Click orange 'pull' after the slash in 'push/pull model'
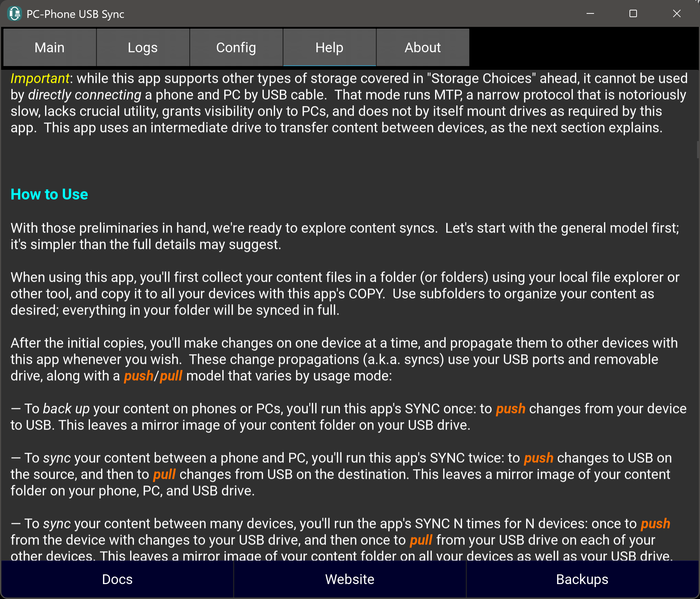This screenshot has width=700, height=599. click(x=171, y=376)
